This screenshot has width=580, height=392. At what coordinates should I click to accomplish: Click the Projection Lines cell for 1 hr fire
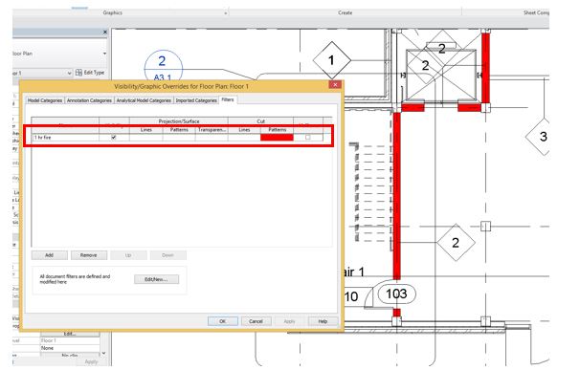pos(146,138)
